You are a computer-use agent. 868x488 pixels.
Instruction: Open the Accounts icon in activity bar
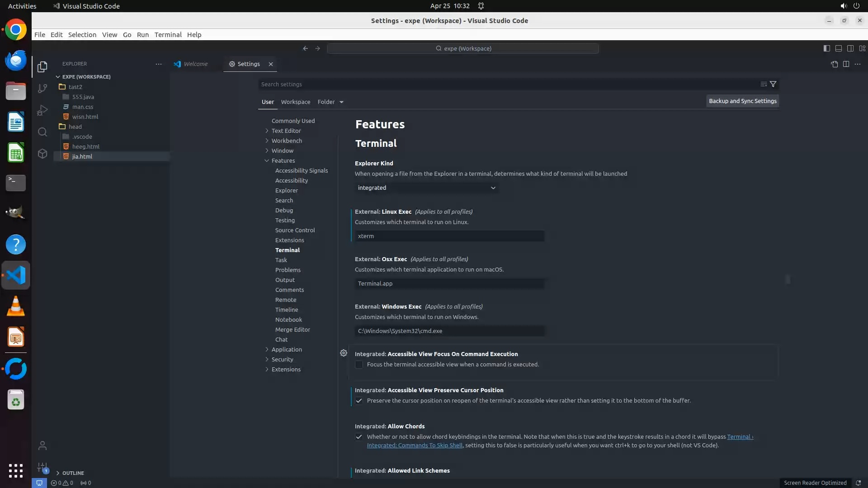42,446
